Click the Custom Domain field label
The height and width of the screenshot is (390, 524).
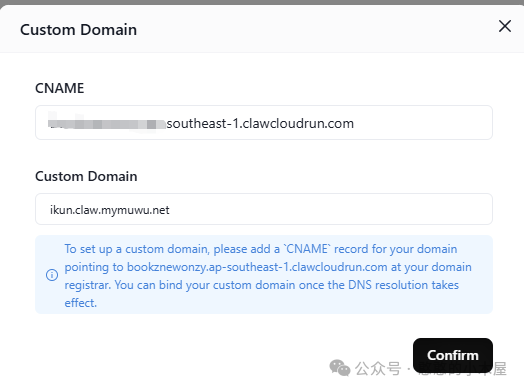tap(86, 176)
